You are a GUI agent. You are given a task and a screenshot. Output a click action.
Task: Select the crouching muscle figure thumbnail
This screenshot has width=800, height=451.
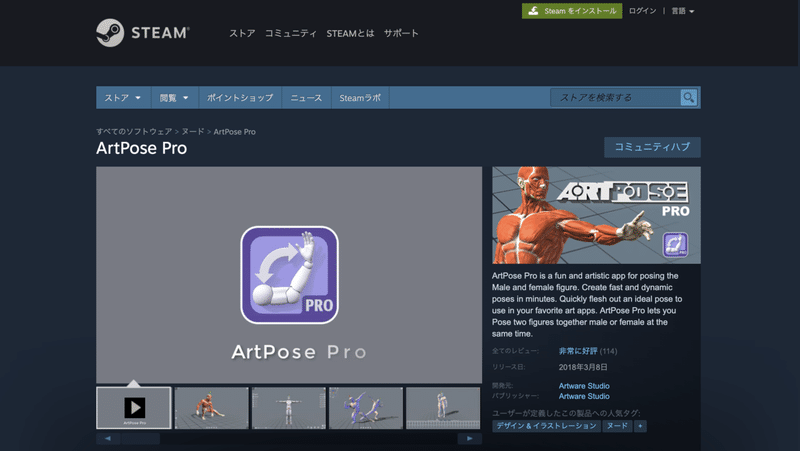(212, 408)
